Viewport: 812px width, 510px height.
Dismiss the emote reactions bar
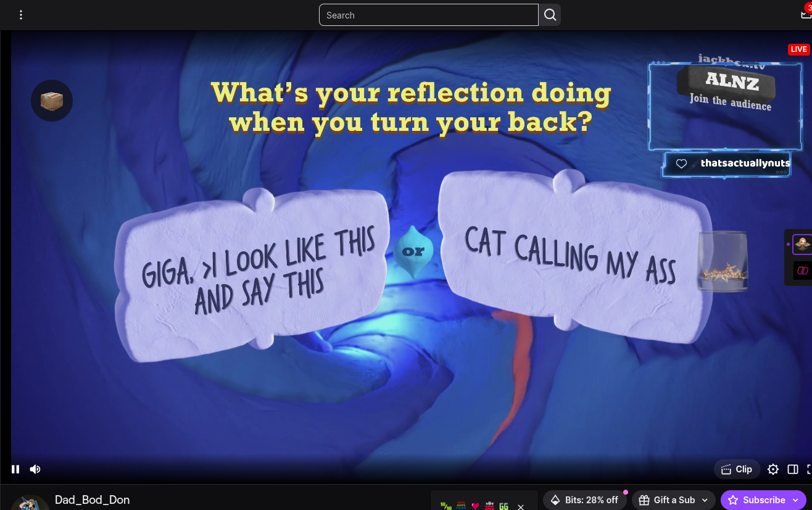(x=521, y=506)
